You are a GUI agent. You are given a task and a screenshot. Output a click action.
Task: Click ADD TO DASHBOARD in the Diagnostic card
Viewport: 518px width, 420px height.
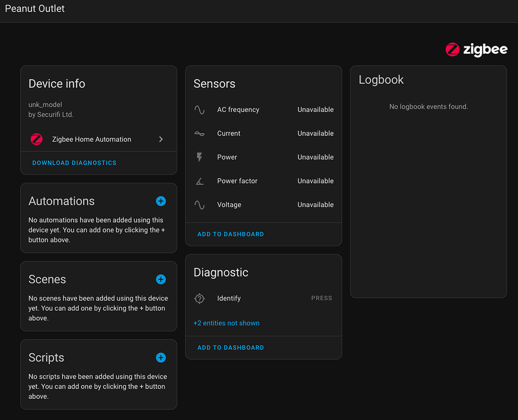click(230, 347)
